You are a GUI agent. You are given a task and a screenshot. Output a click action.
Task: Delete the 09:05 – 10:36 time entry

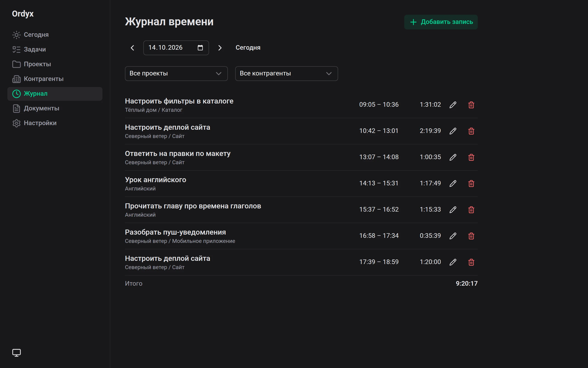[471, 105]
